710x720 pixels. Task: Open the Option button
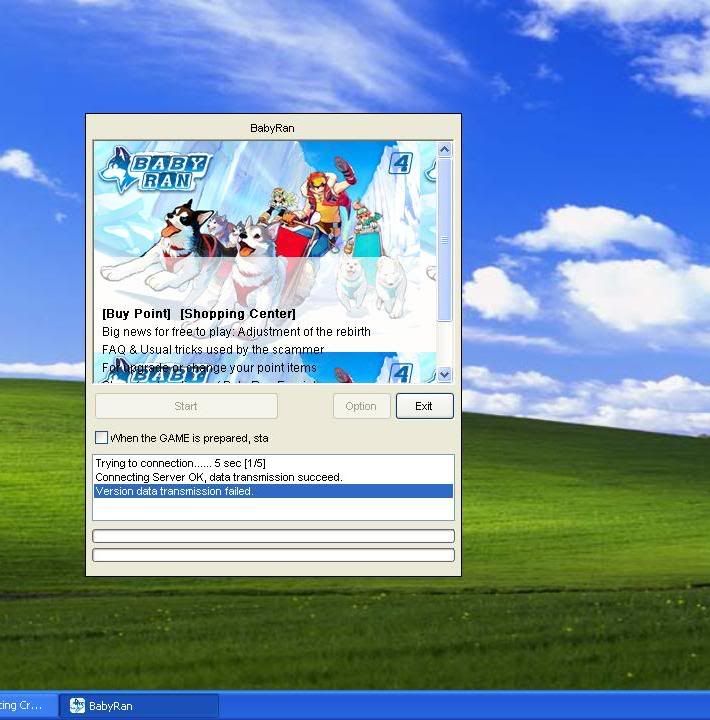[361, 406]
